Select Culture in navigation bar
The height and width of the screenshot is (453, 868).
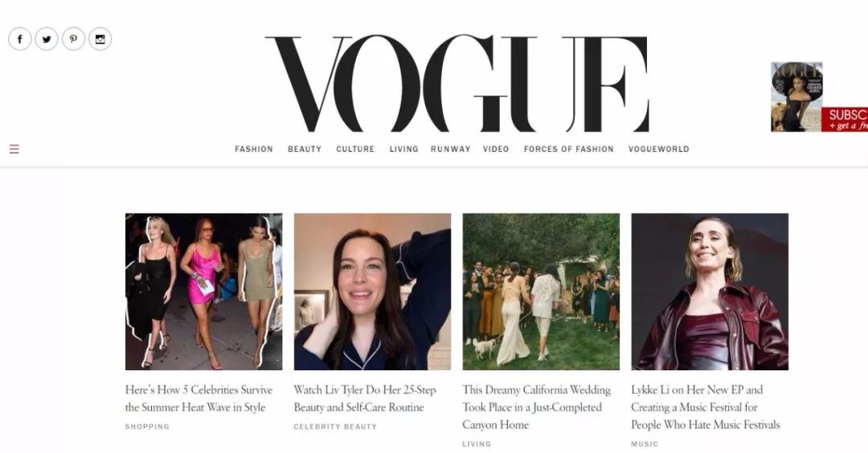(x=355, y=149)
